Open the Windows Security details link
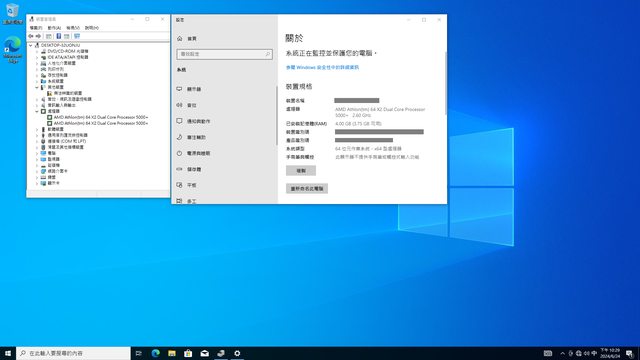The width and height of the screenshot is (640, 360). point(322,67)
